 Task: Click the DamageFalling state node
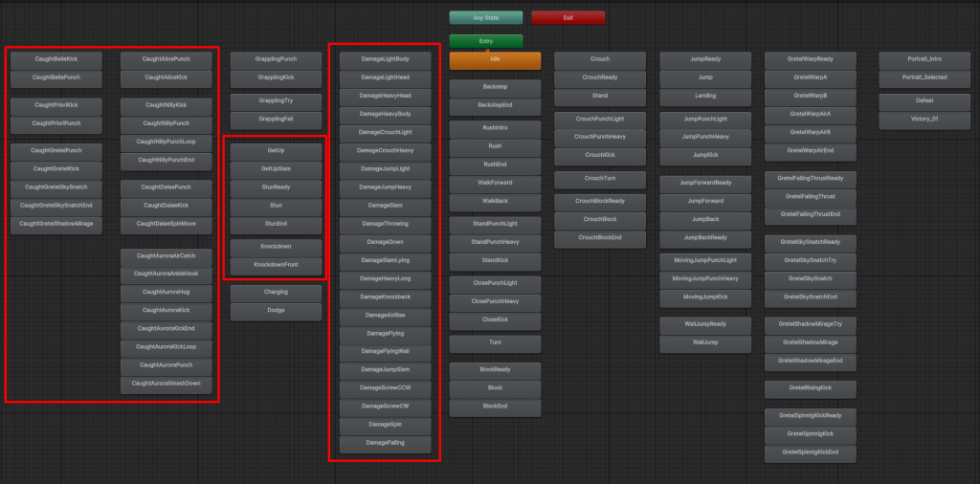(386, 443)
